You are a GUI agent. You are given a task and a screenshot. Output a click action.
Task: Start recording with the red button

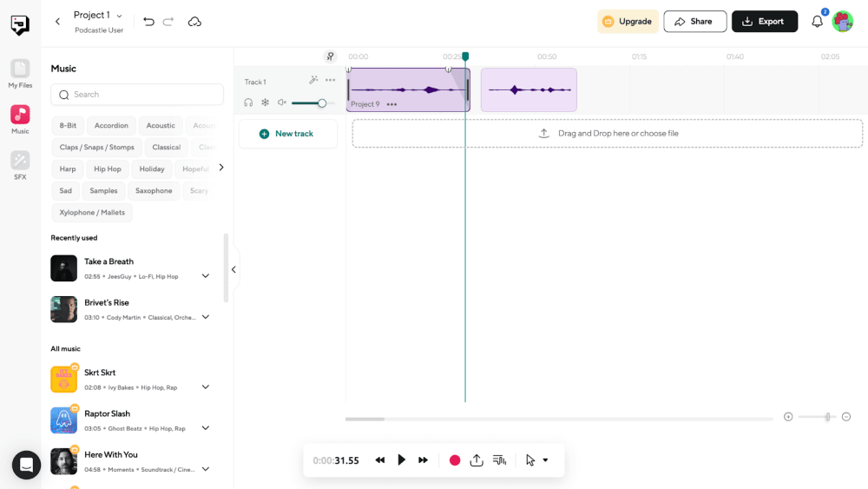pos(455,460)
